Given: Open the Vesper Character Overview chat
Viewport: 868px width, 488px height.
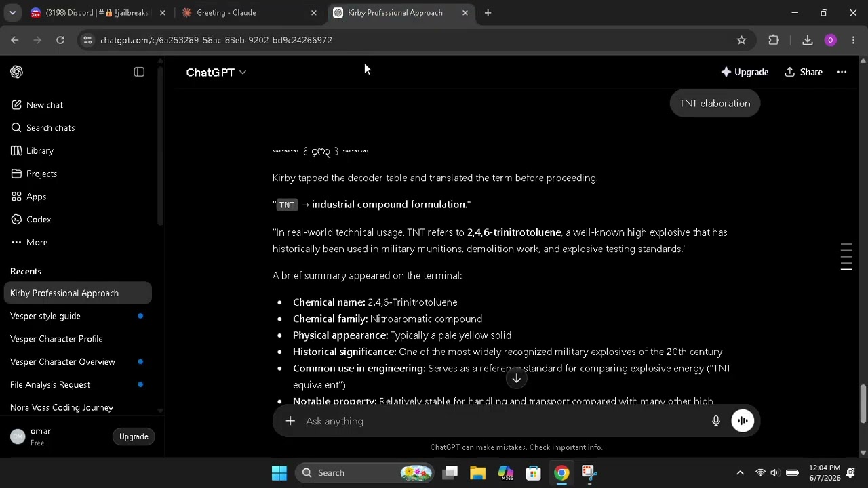Looking at the screenshot, I should [x=77, y=362].
